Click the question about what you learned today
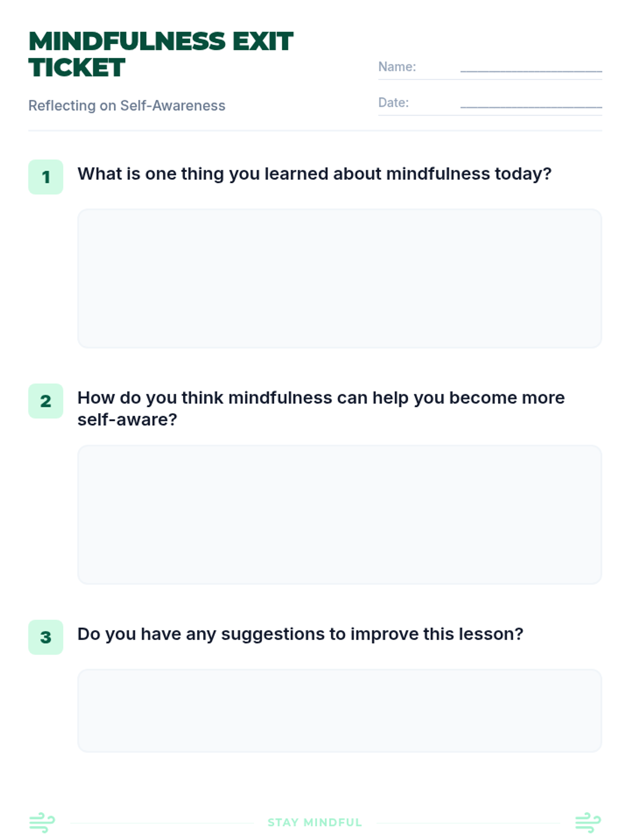Viewport: 630px width, 840px height. click(314, 174)
